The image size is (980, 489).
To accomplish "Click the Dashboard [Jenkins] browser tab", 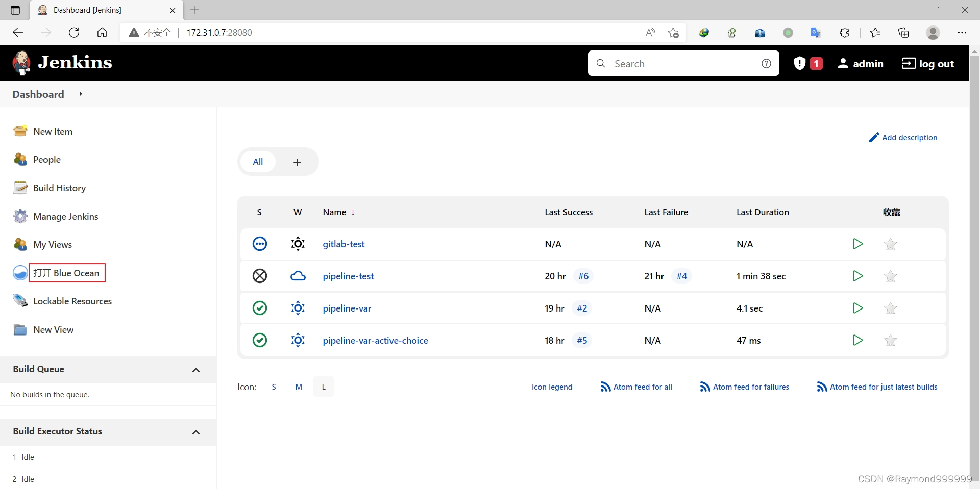I will pyautogui.click(x=106, y=10).
